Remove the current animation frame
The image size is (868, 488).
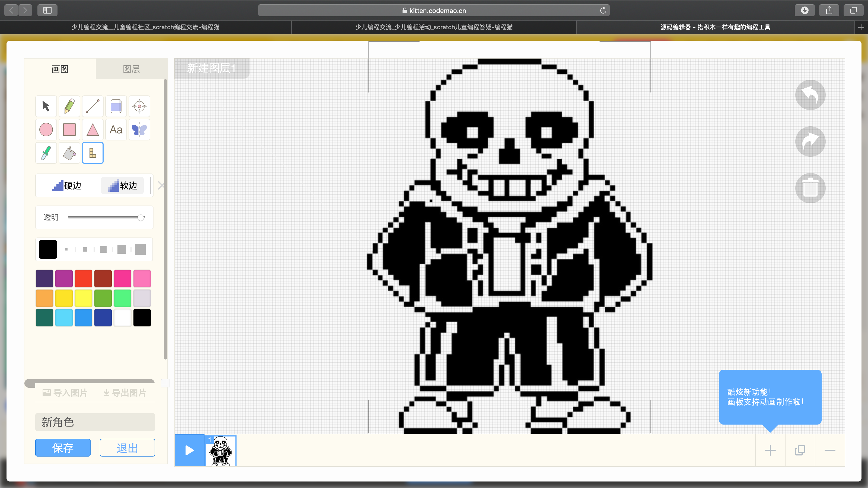click(x=830, y=450)
